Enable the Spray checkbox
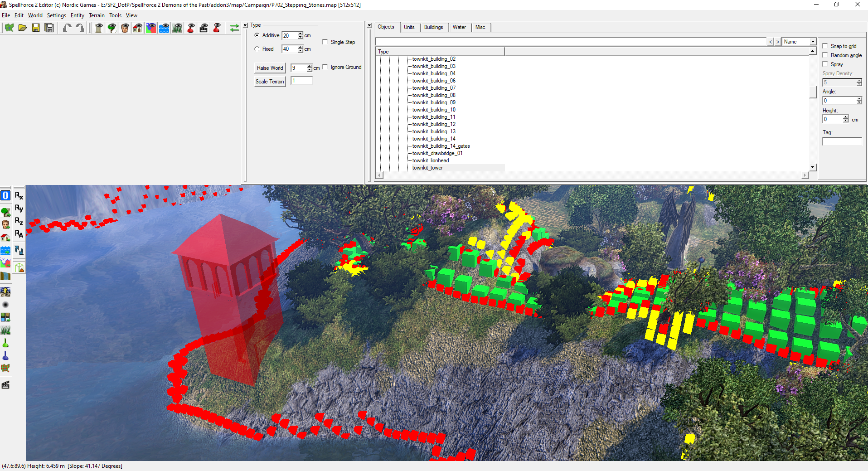Image resolution: width=868 pixels, height=471 pixels. click(825, 64)
